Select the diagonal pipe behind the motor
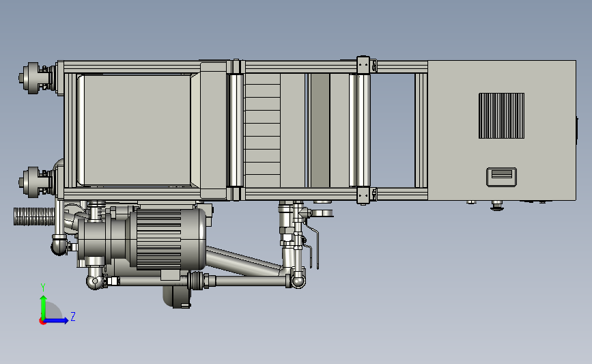The height and width of the screenshot is (364, 592). click(x=244, y=261)
